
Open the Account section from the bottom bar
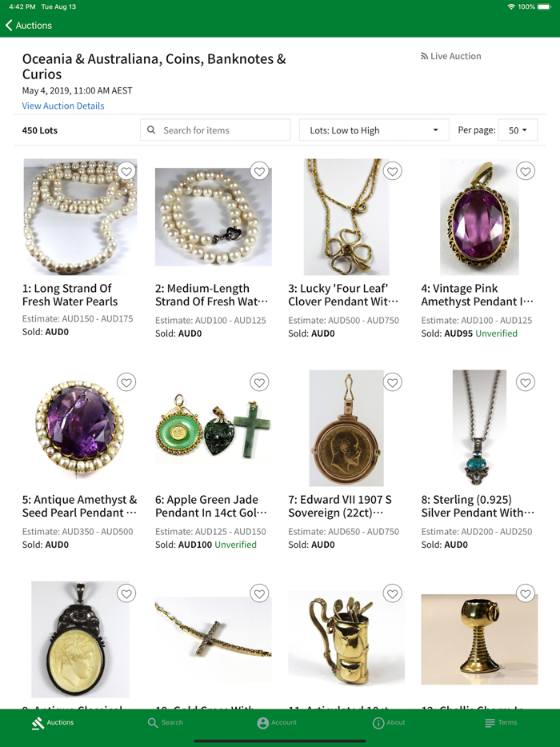coord(276,722)
